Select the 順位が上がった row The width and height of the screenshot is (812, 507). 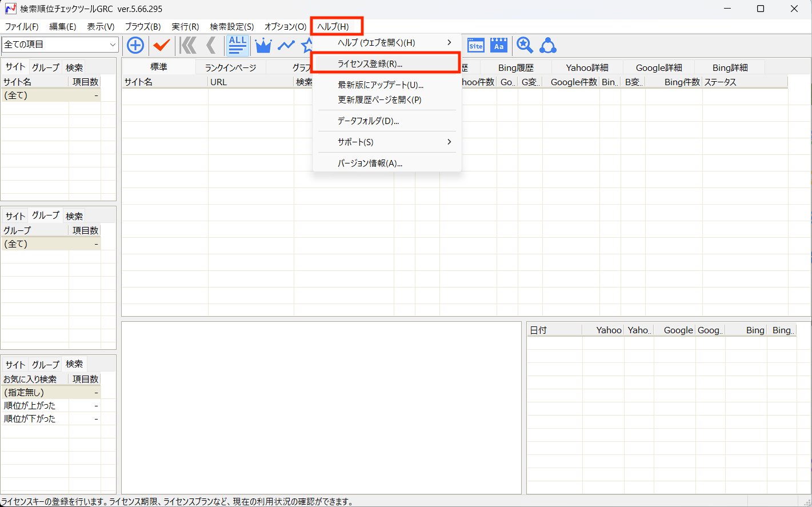click(51, 405)
